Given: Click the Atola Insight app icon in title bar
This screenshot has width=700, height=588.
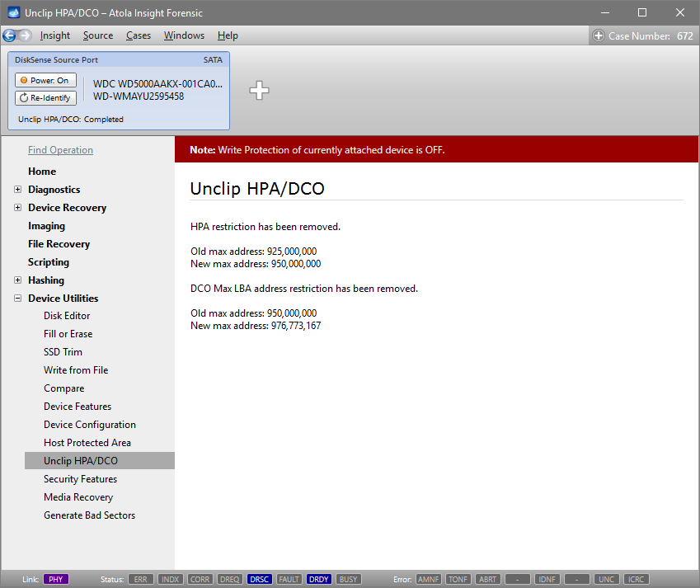Looking at the screenshot, I should (12, 13).
